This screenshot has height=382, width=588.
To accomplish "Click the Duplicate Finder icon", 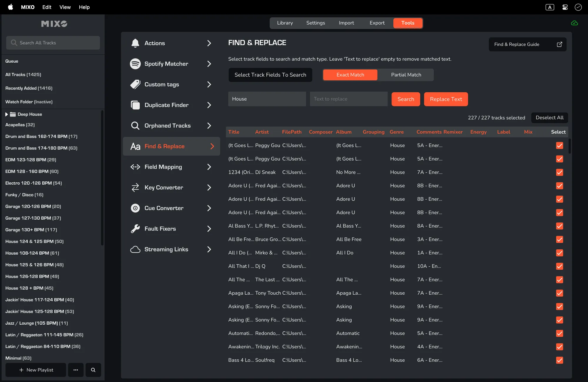I will (x=135, y=105).
